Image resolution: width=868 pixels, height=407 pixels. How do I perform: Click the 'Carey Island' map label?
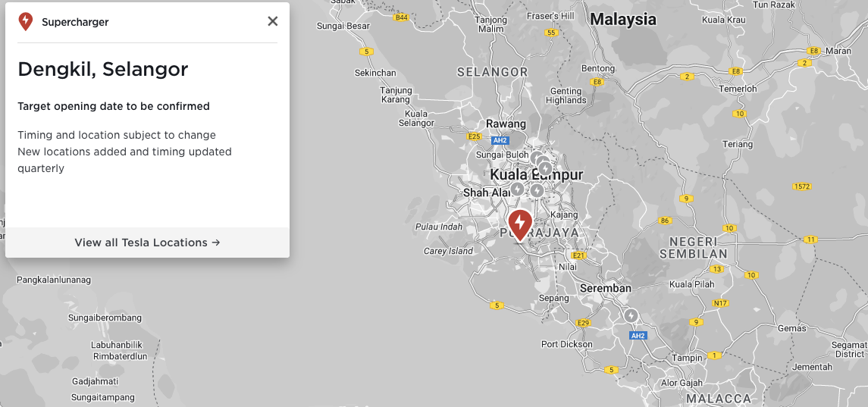448,252
